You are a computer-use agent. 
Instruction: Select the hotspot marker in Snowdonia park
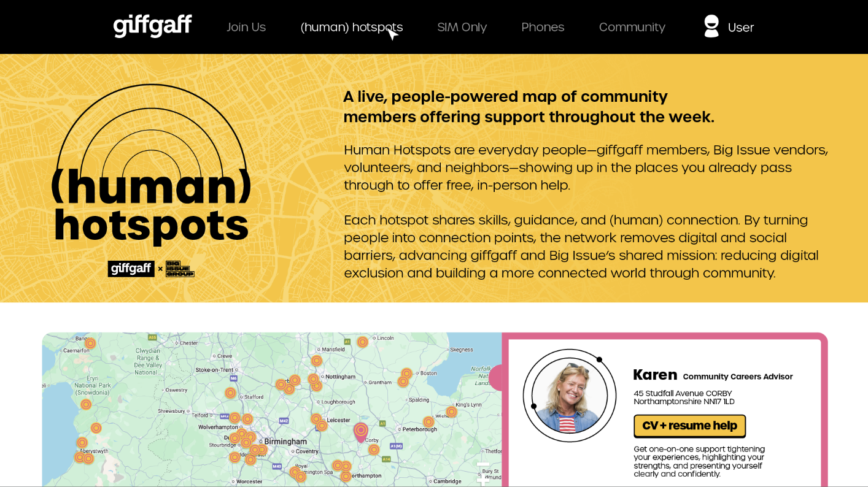pos(86,404)
